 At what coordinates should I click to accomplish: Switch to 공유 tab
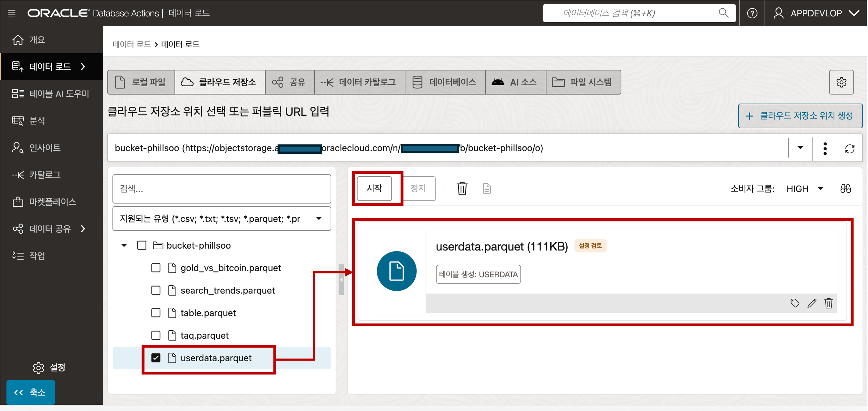tap(290, 82)
